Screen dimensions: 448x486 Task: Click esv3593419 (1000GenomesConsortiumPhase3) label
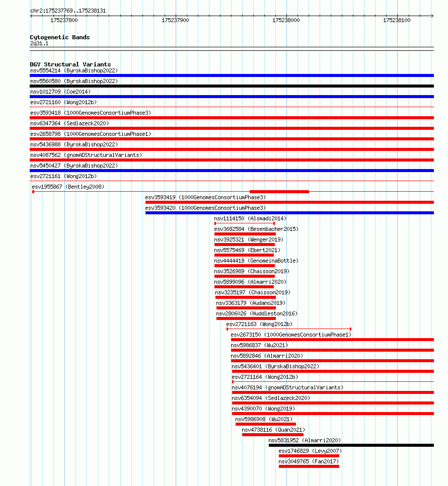pos(205,197)
